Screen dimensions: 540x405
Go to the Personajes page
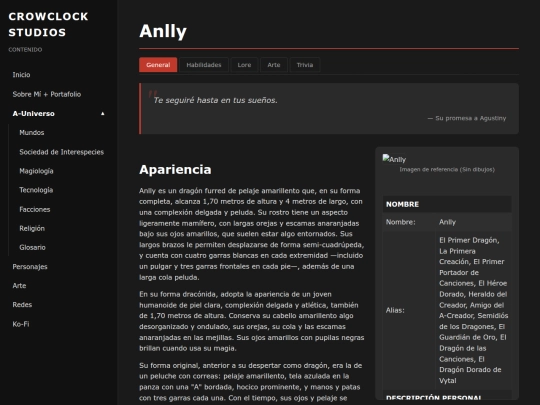click(30, 267)
